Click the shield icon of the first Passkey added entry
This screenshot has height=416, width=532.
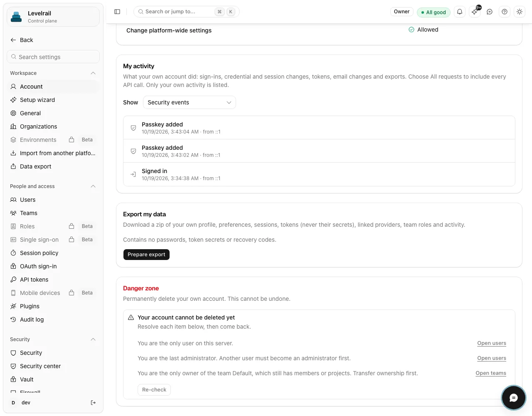pyautogui.click(x=133, y=128)
